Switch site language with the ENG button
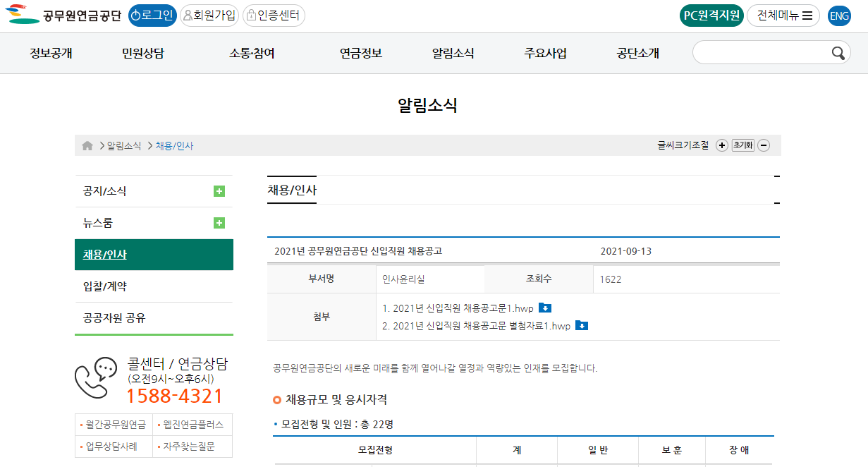This screenshot has height=467, width=868. [x=839, y=14]
